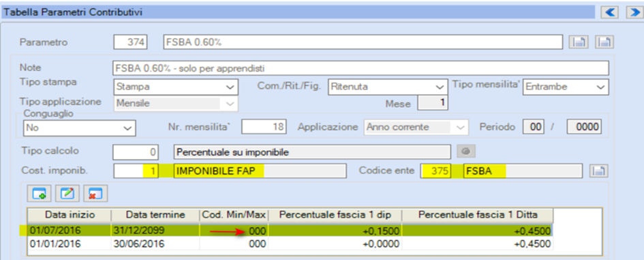Sort by Data inizio column header
The image size is (644, 260).
(x=70, y=215)
